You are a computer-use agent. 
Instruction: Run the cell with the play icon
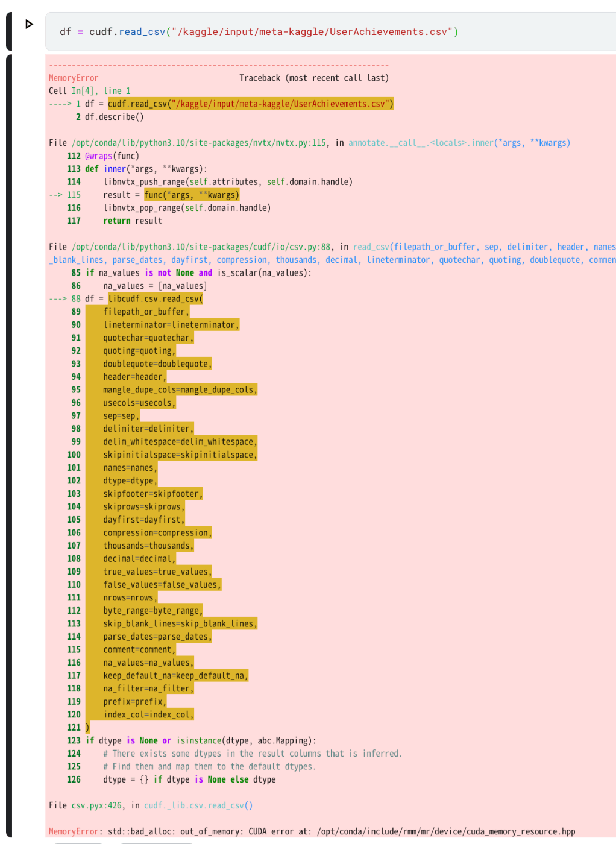coord(29,24)
